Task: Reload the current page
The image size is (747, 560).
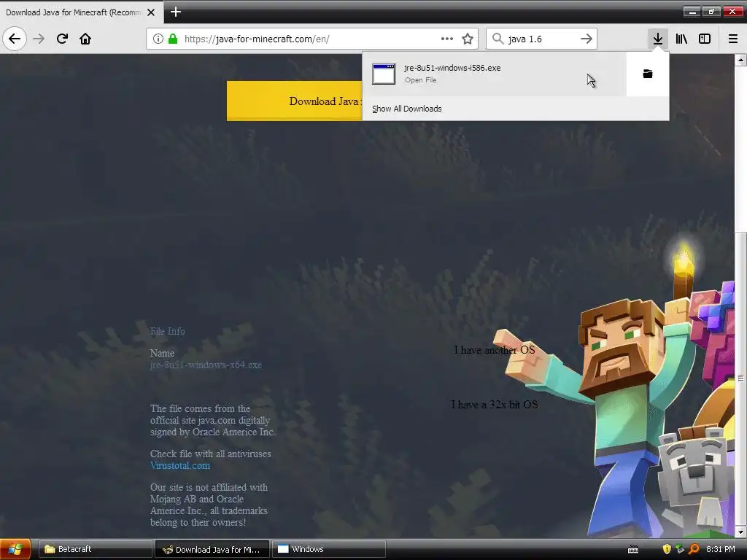Action: [62, 39]
